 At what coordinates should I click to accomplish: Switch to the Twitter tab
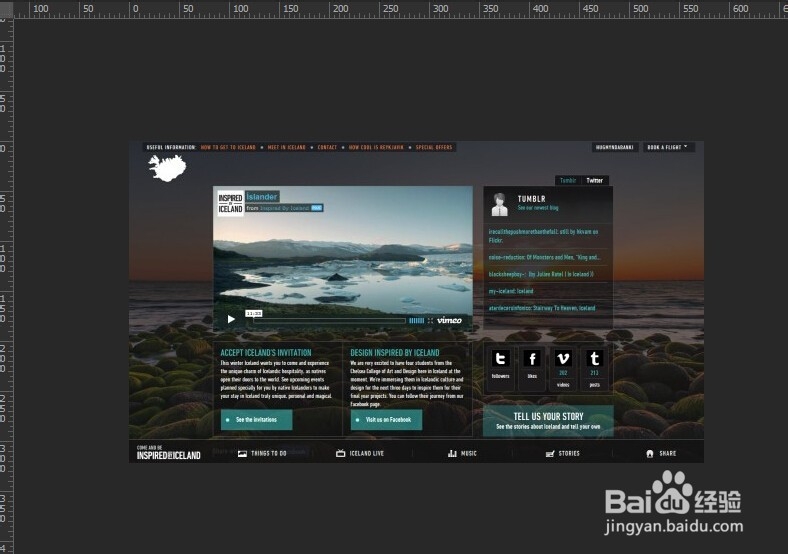[x=595, y=180]
